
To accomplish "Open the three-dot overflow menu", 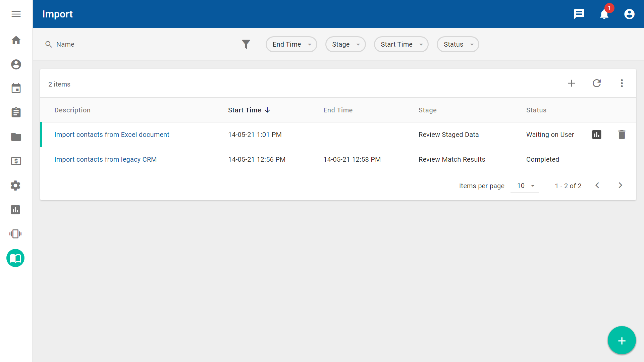I will coord(622,83).
